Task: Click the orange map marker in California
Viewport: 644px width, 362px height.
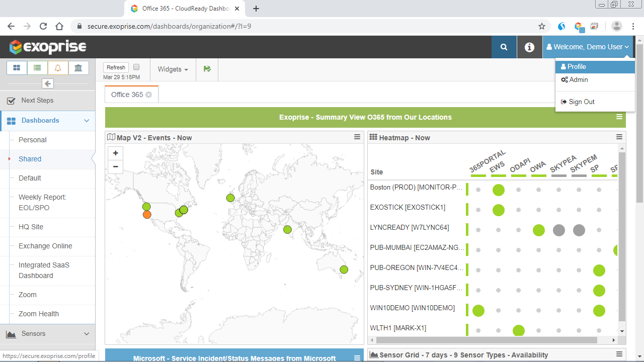Action: [147, 215]
